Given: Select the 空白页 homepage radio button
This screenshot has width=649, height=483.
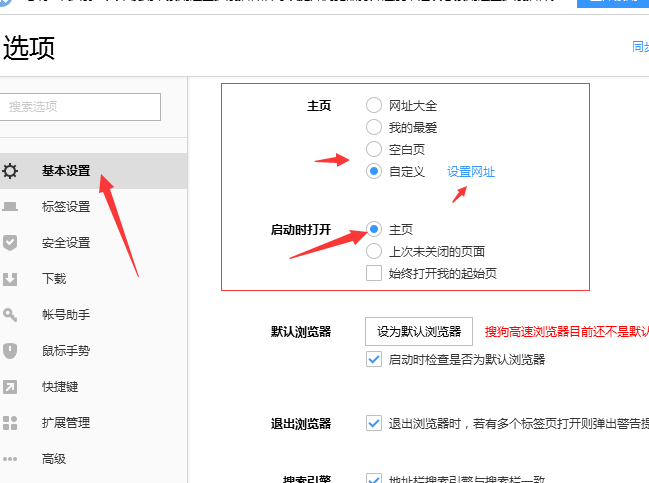Looking at the screenshot, I should [x=374, y=149].
